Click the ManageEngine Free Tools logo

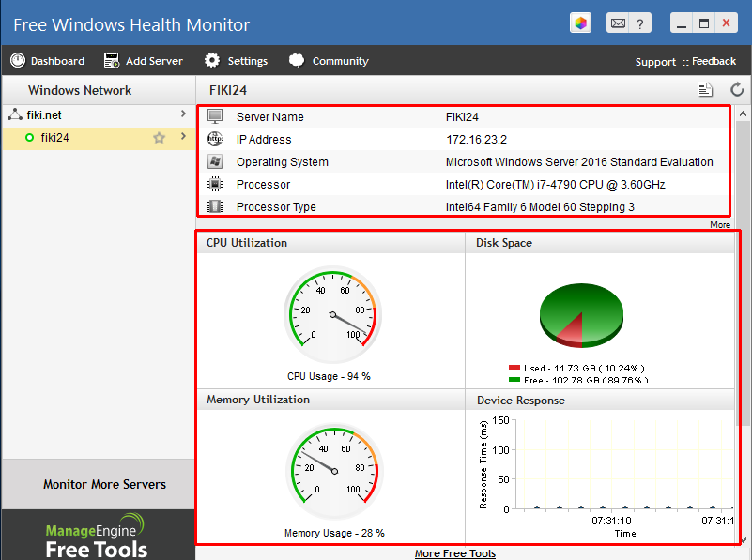coord(98,537)
